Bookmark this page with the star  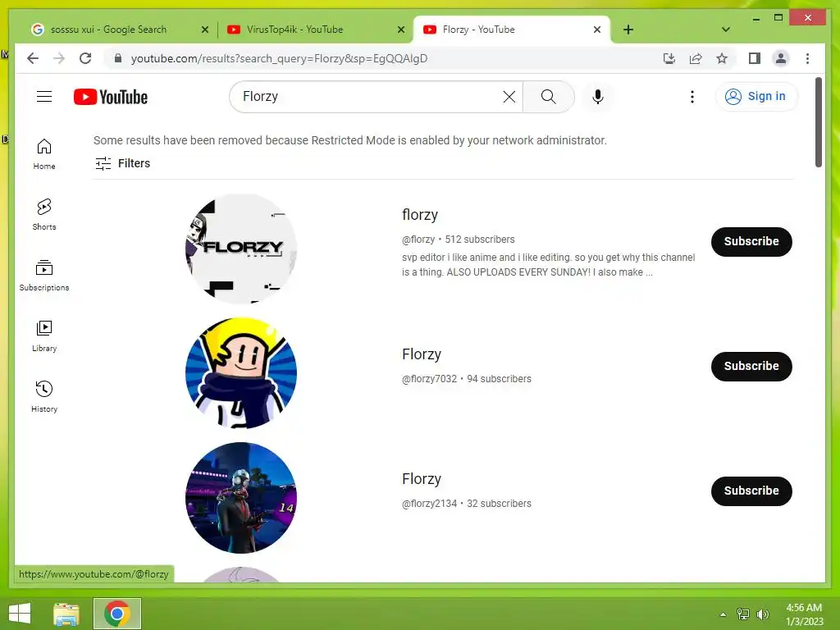pos(722,58)
